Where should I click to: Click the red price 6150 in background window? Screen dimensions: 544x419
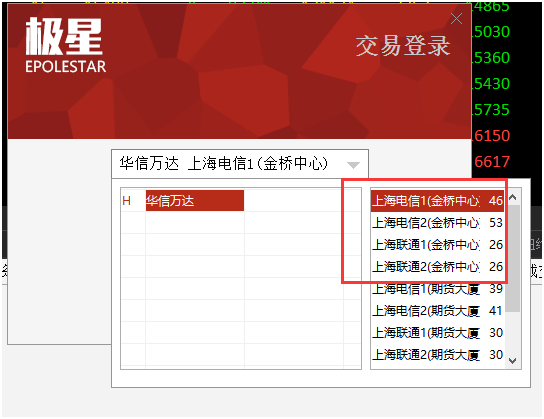(491, 136)
